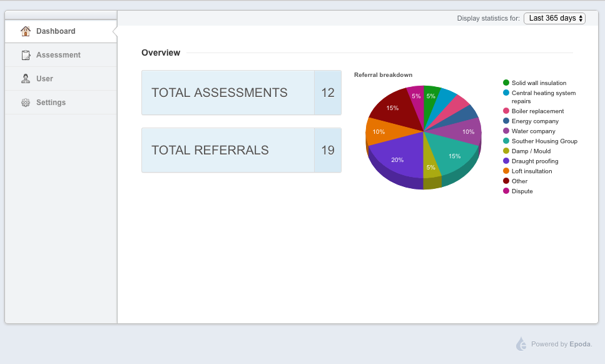
Task: Click the Settings gear icon
Action: click(x=26, y=103)
